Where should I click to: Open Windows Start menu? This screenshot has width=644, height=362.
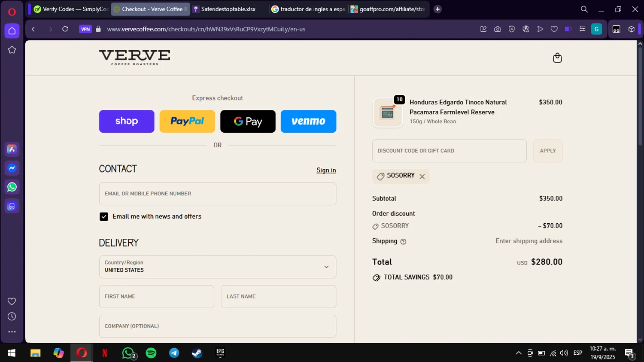(12, 353)
